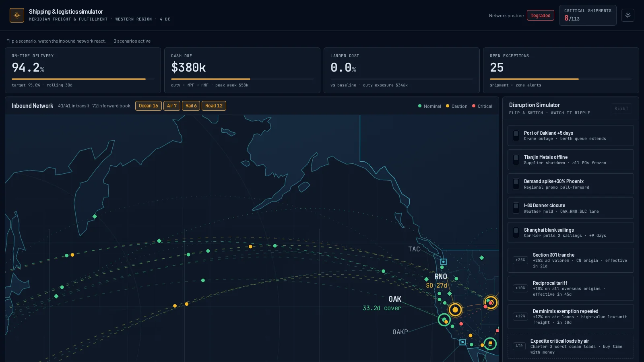Open the On-Time Delivery 94.2% card

[x=83, y=70]
